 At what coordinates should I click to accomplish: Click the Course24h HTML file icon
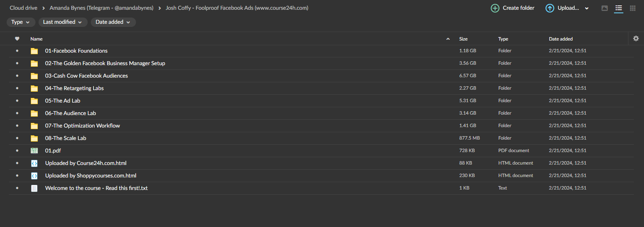34,163
